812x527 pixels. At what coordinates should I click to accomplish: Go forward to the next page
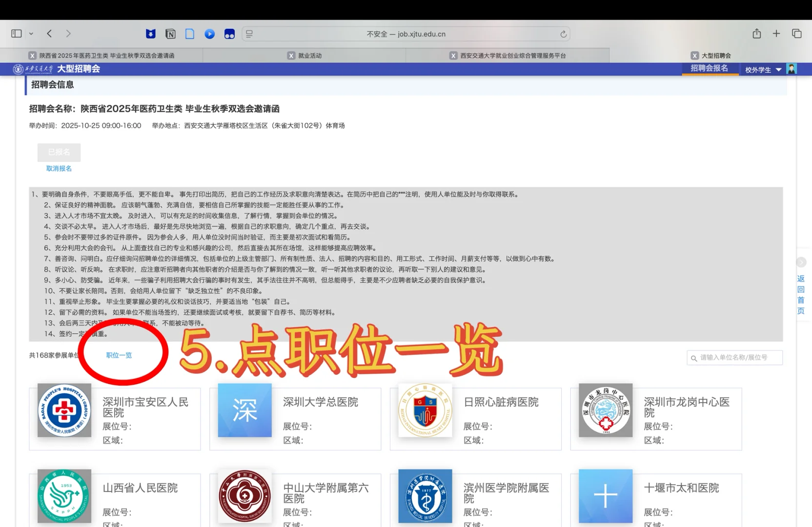68,34
